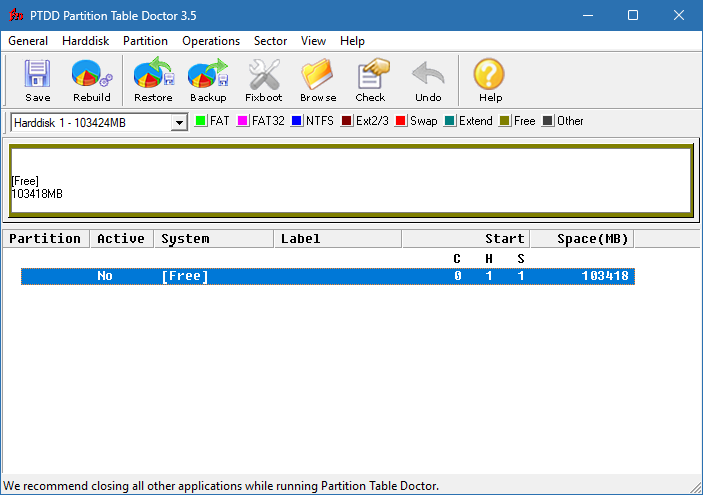Click the cylinder value 0 in selected row
Viewport: 703px width, 495px height.
[457, 276]
